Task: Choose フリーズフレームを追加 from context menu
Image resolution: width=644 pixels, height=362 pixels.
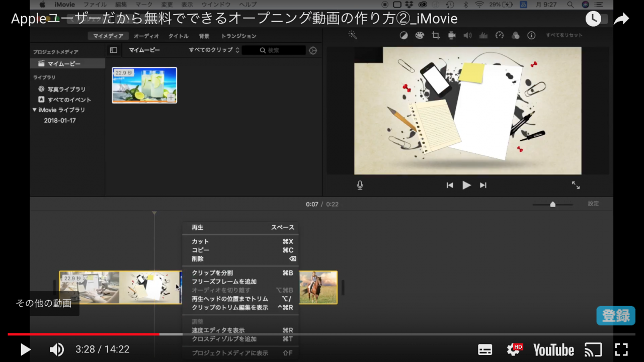Action: coord(240,282)
